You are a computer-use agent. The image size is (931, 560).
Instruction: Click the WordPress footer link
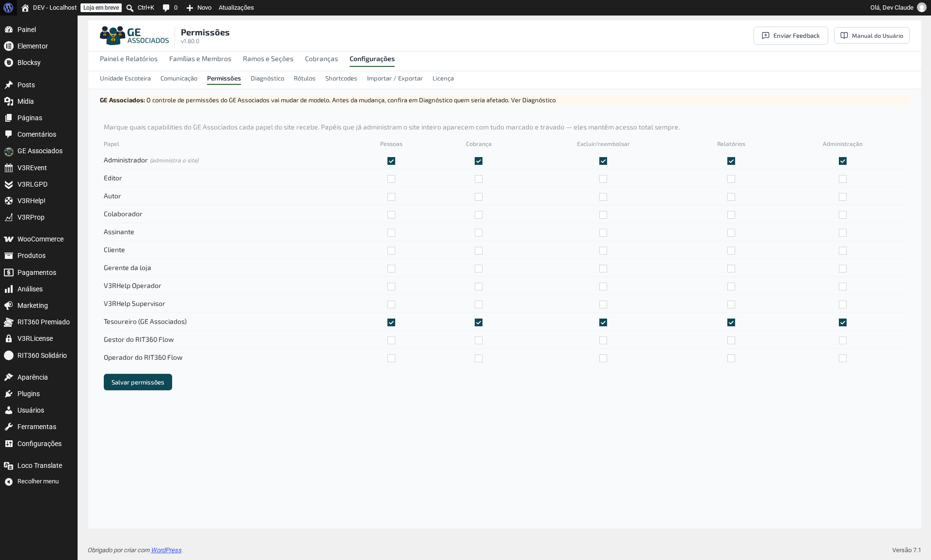coord(166,550)
